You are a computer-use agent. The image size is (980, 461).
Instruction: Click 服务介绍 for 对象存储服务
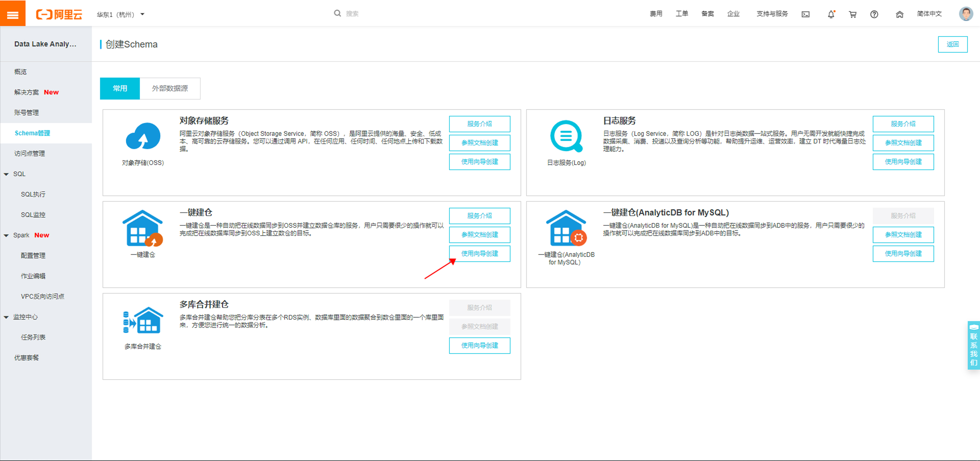pos(479,124)
